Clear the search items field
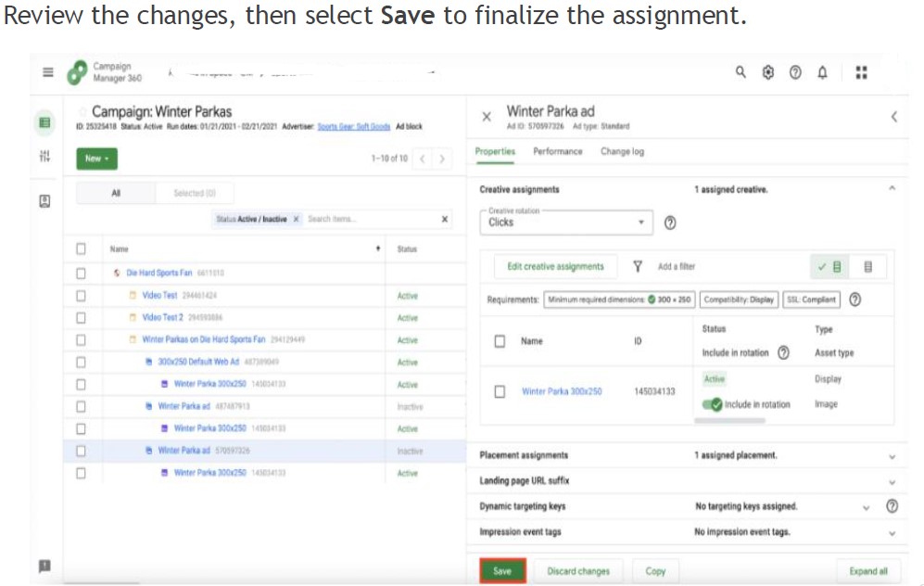 444,220
